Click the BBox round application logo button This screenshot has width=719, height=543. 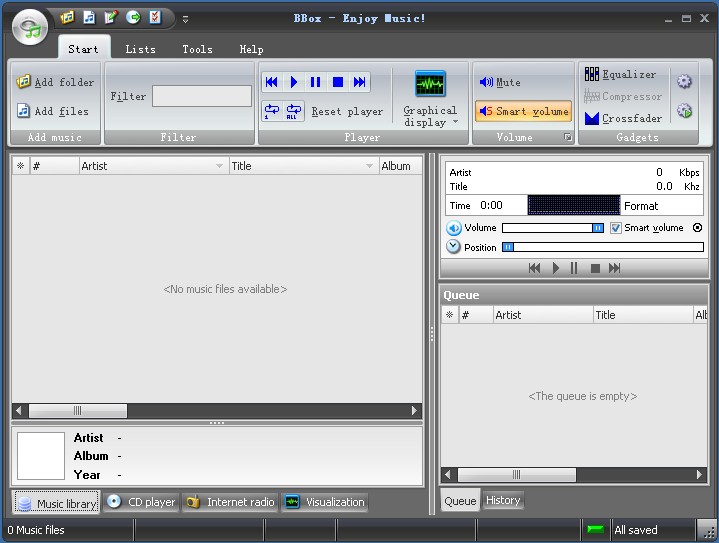(x=33, y=27)
